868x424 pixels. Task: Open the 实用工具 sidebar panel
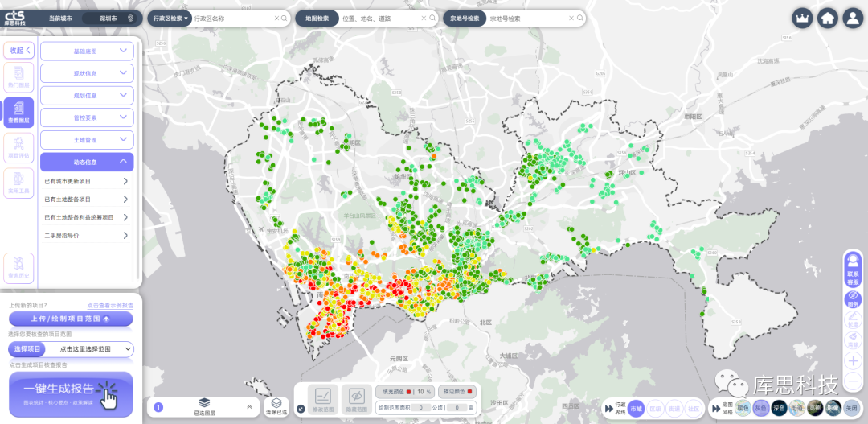tap(18, 183)
